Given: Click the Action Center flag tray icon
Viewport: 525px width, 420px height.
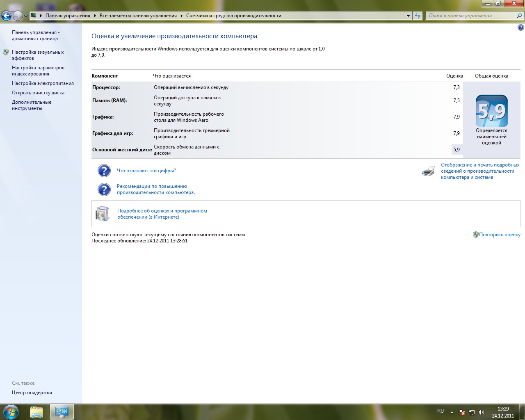Looking at the screenshot, I should (462, 412).
